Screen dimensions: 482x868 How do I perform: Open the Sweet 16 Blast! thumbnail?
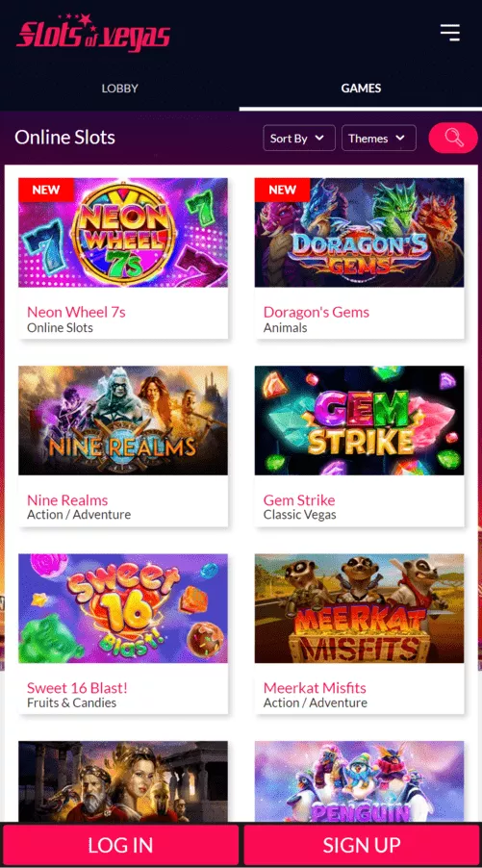click(123, 608)
